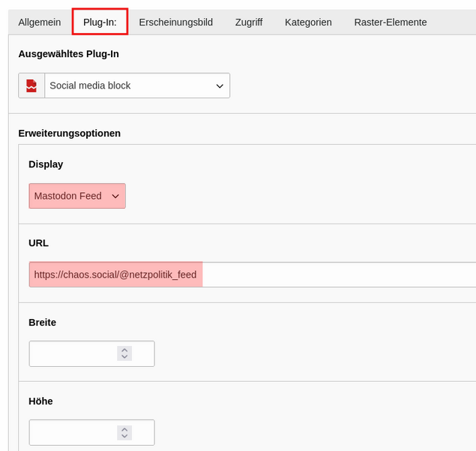
Task: Click the red Social media block plug-in icon
Action: [x=31, y=86]
